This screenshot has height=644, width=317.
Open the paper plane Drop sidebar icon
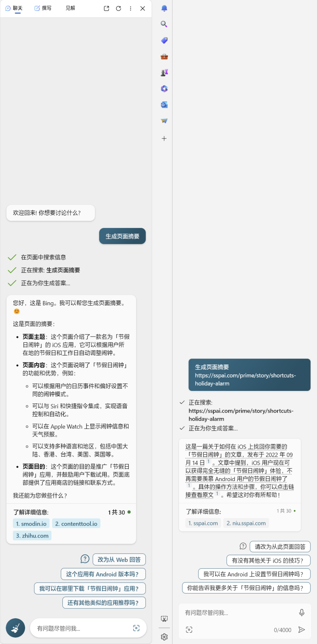[164, 121]
